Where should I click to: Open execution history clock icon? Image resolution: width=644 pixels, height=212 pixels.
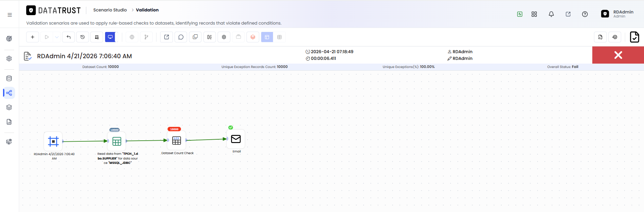[83, 37]
